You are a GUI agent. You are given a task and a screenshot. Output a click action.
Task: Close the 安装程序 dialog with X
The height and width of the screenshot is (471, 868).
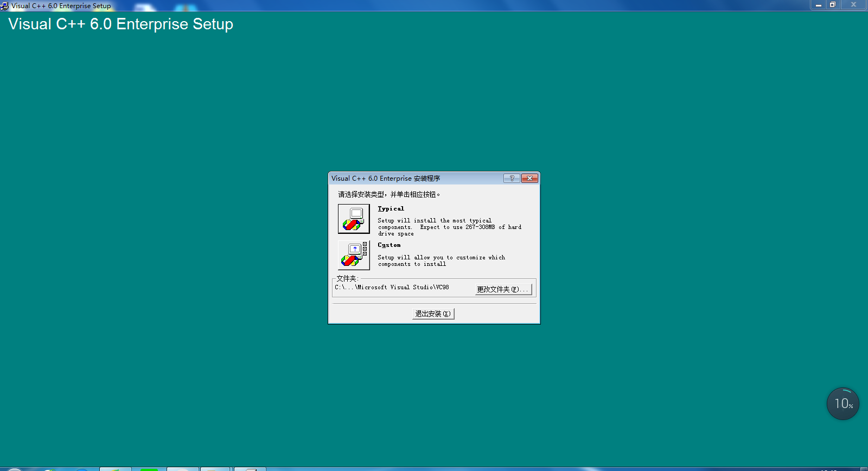[x=529, y=178]
